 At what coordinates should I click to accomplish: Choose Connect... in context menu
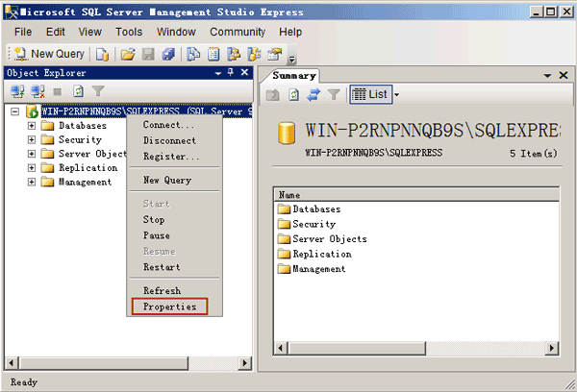coord(175,125)
